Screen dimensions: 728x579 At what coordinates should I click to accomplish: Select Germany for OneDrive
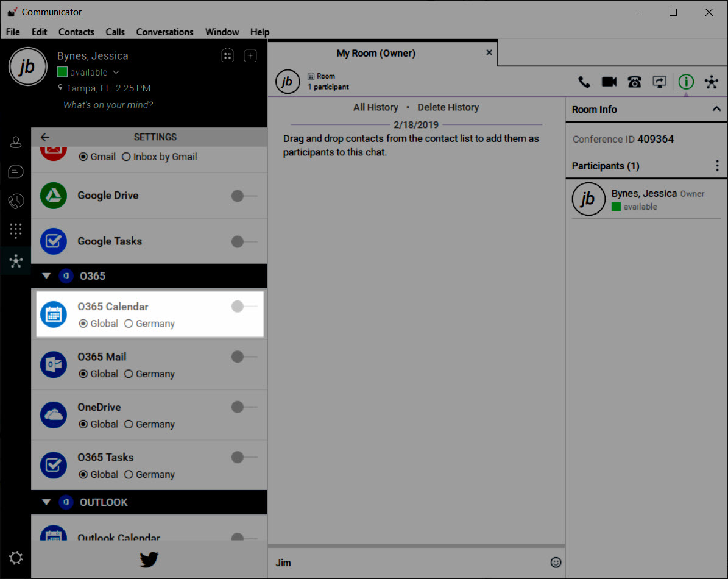tap(129, 424)
